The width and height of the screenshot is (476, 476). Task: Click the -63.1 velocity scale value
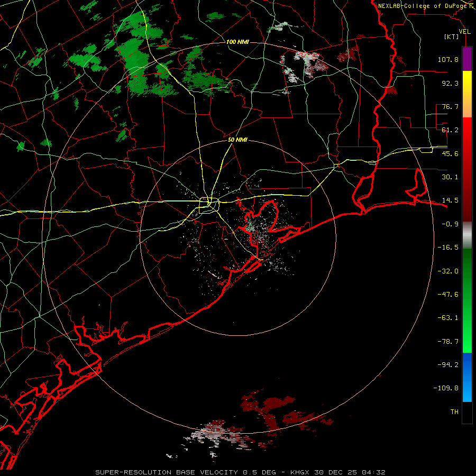click(448, 318)
